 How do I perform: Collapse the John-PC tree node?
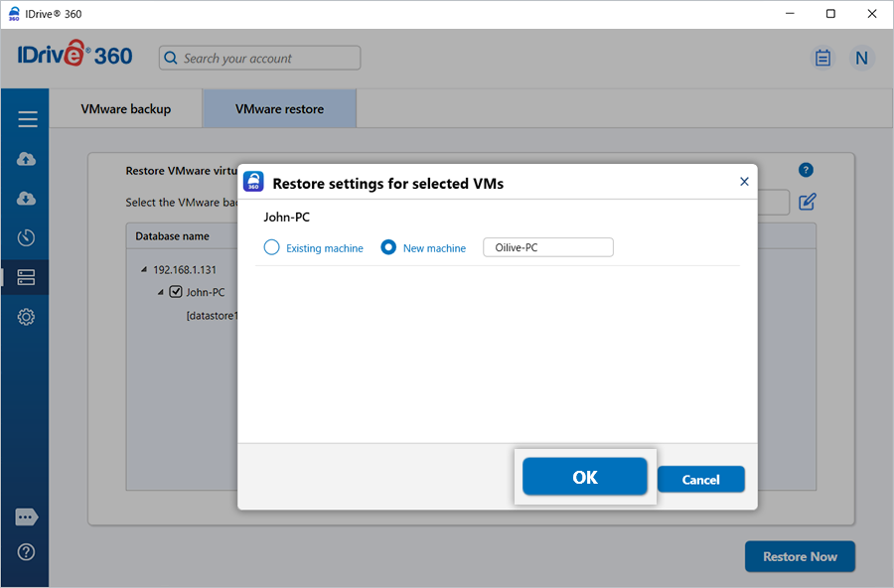(x=160, y=292)
